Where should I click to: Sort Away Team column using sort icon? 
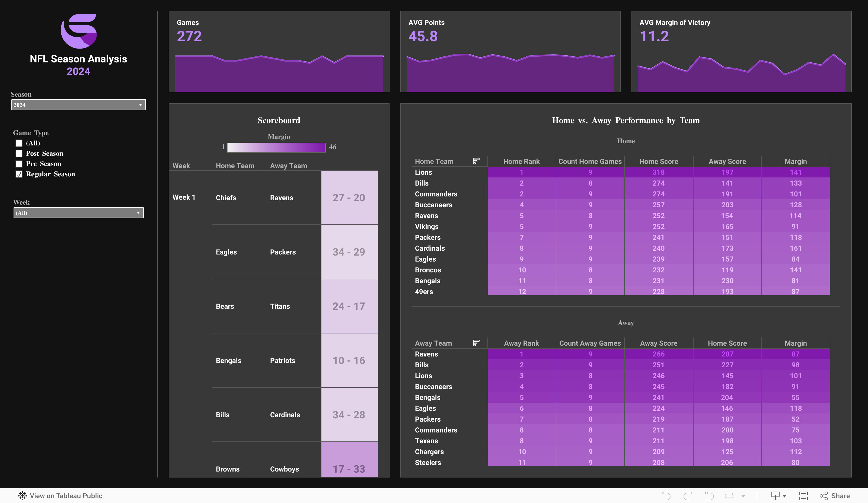tap(476, 343)
